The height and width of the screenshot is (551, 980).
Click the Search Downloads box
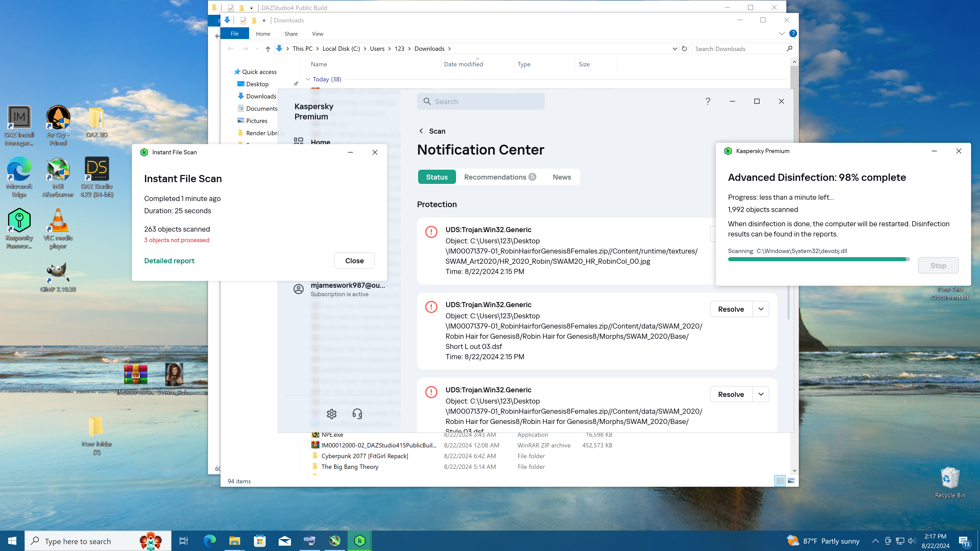744,49
